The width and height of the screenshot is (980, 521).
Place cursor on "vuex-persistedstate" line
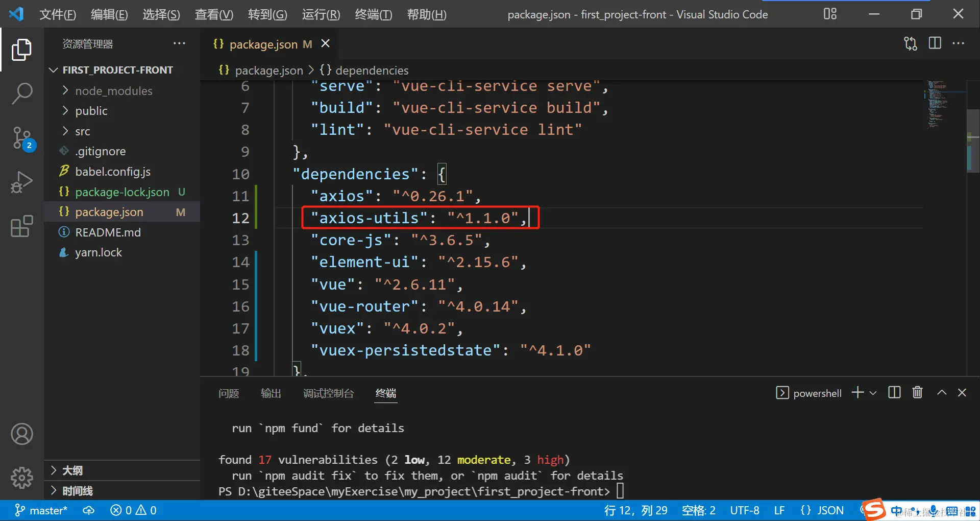451,350
